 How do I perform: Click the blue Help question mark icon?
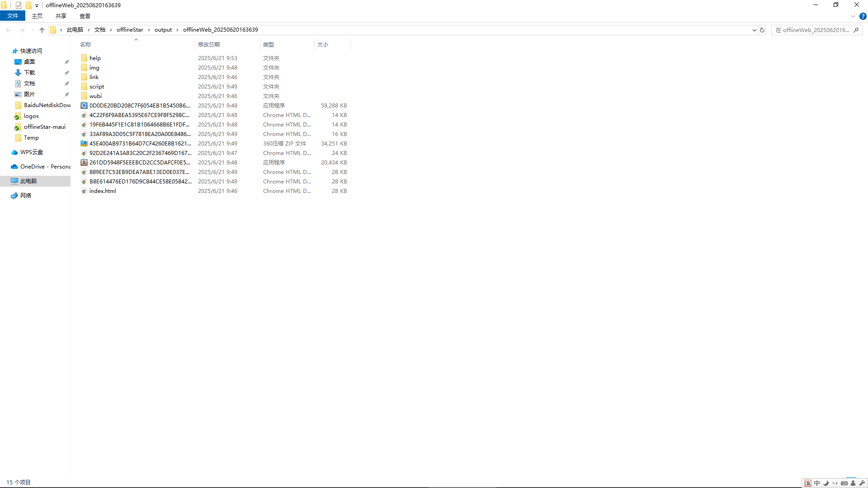863,16
